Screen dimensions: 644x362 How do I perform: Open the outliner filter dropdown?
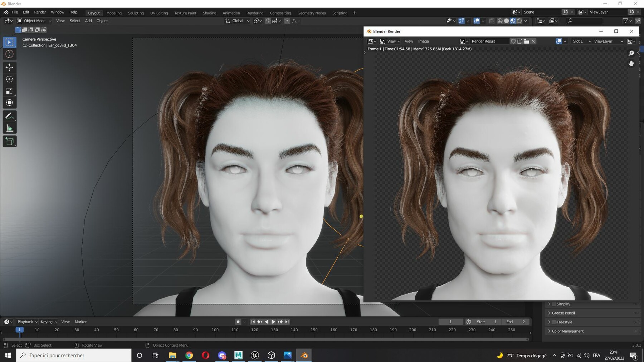click(628, 21)
